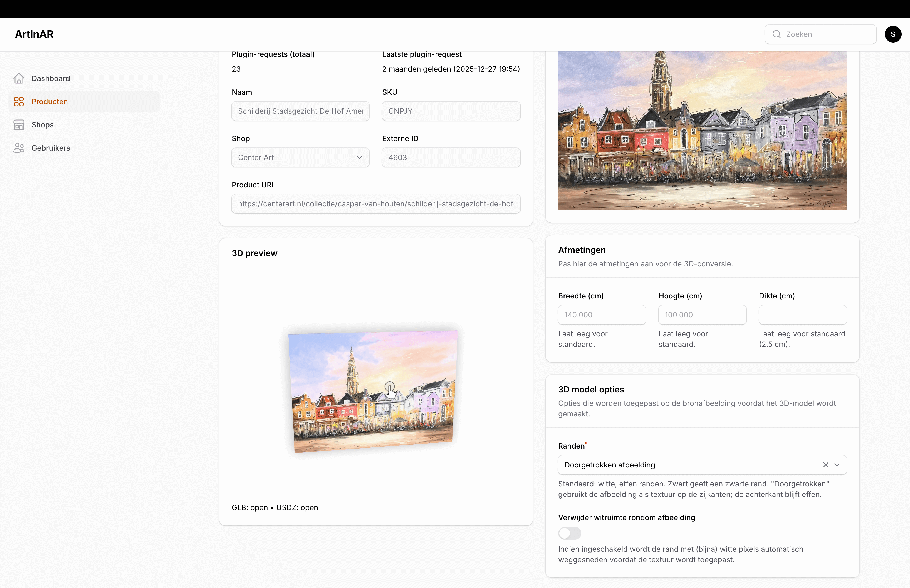Click the Dikte (cm) input field
Image resolution: width=910 pixels, height=588 pixels.
tap(802, 315)
